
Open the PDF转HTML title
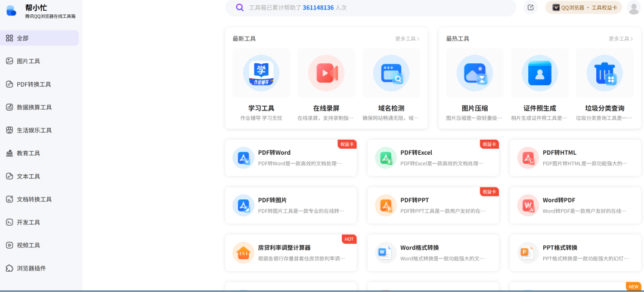[x=559, y=153]
